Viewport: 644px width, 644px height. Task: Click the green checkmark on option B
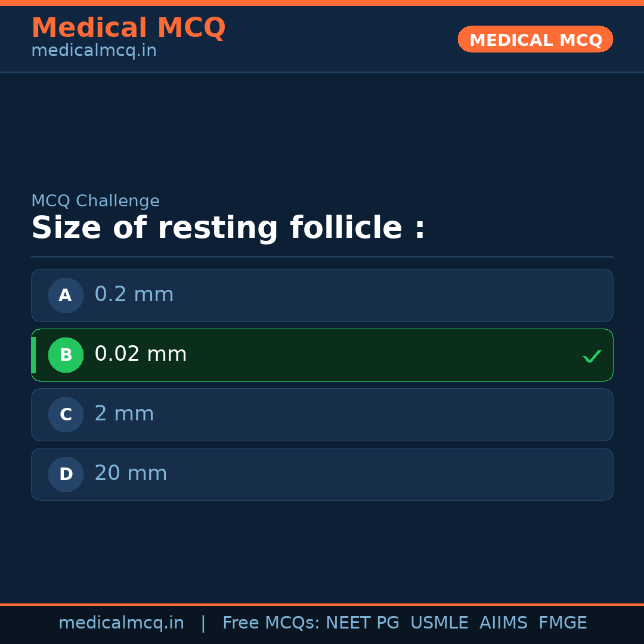592,356
